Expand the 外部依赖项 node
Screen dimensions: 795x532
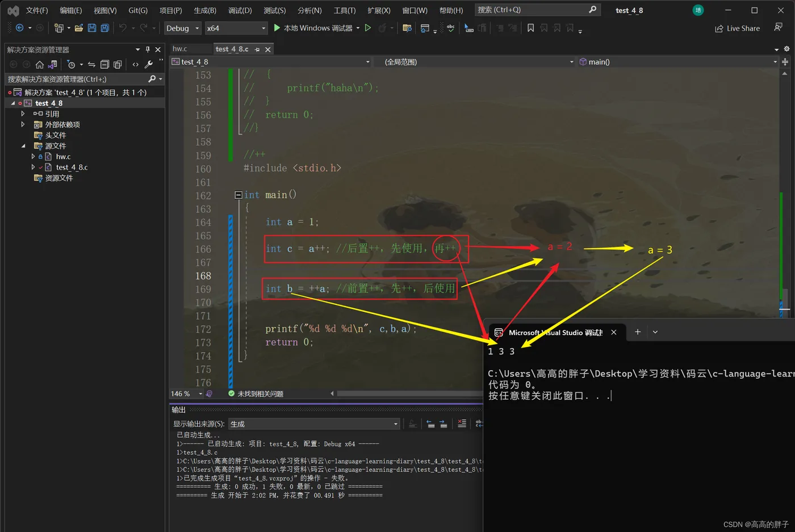[x=23, y=124]
